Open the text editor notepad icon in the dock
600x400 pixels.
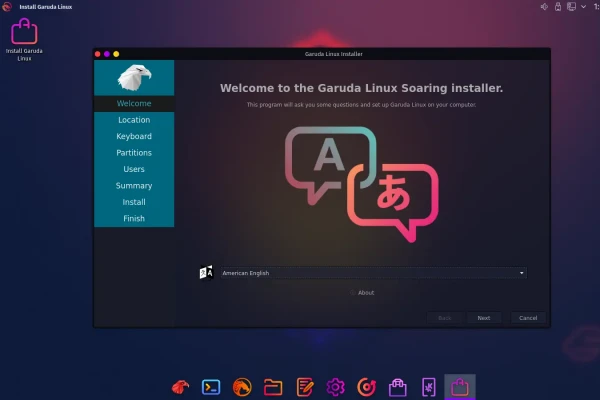point(305,387)
